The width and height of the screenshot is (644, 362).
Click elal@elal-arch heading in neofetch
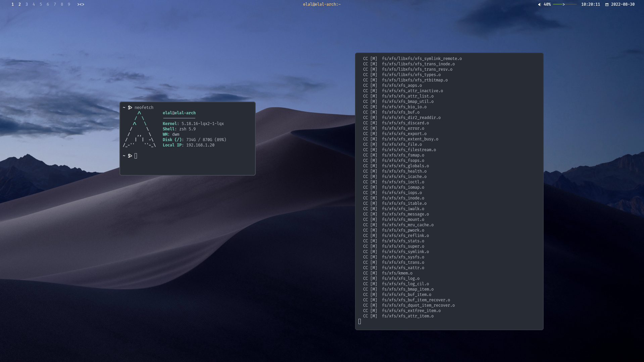click(x=179, y=113)
